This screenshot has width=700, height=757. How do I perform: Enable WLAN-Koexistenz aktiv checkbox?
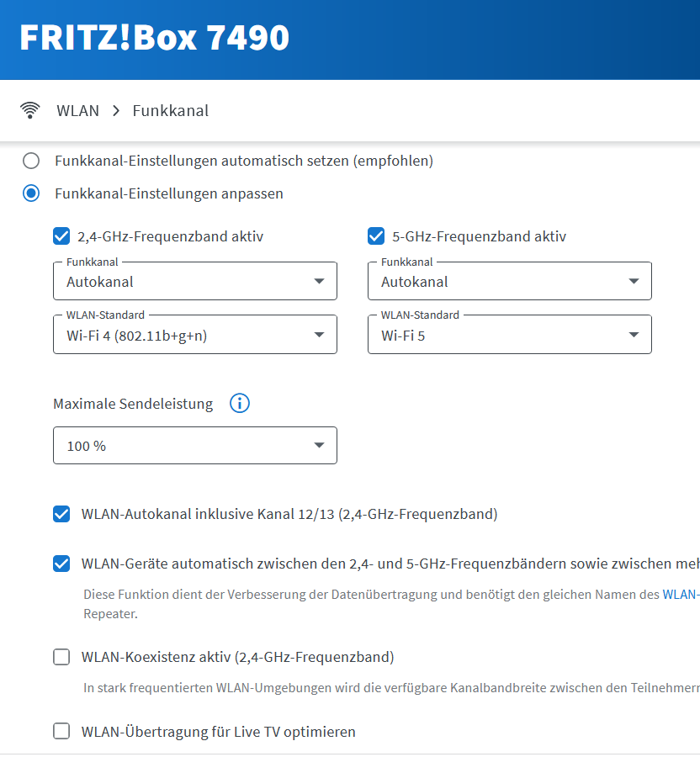coord(61,657)
